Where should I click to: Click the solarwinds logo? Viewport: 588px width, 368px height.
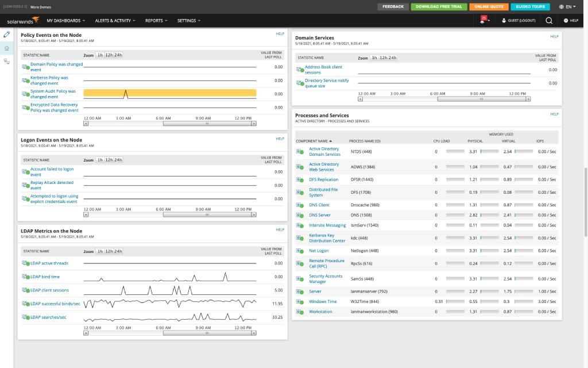click(22, 20)
